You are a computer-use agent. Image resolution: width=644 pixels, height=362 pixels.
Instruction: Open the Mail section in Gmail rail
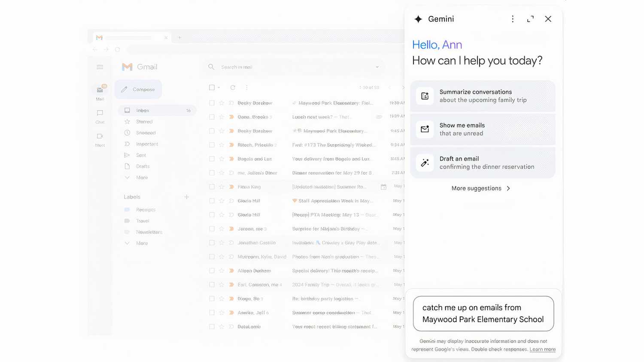coord(100,92)
